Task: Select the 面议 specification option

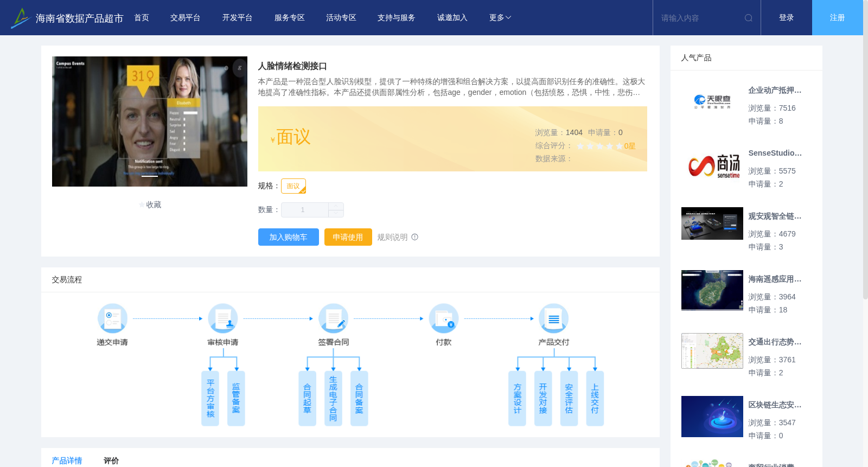Action: [x=293, y=186]
